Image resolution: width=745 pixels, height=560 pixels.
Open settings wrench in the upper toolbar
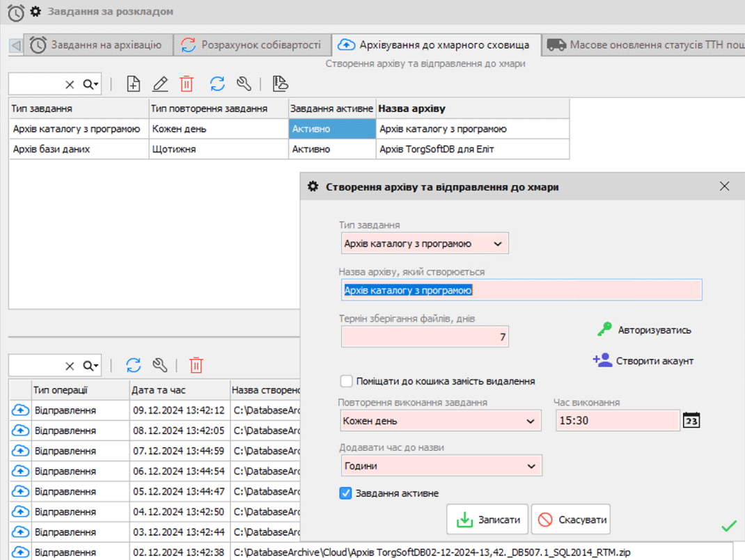[244, 84]
